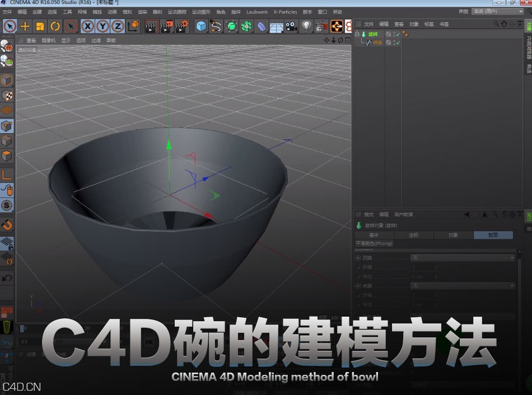Viewport: 532px width, 395px height.
Task: Open the Attribute Manager 模式 menu
Action: click(369, 214)
